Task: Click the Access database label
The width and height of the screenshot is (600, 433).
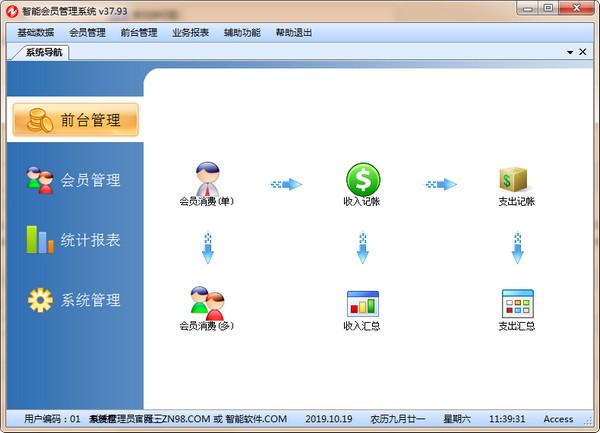Action: click(558, 419)
